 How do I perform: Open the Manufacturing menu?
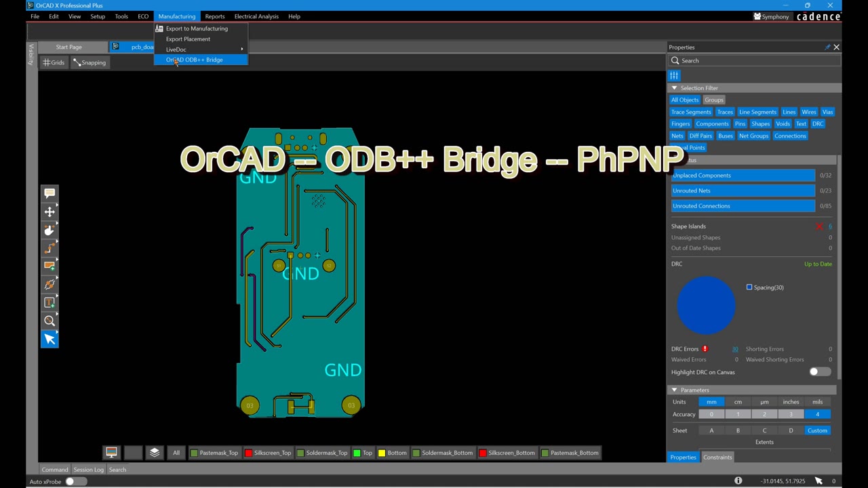click(x=177, y=16)
